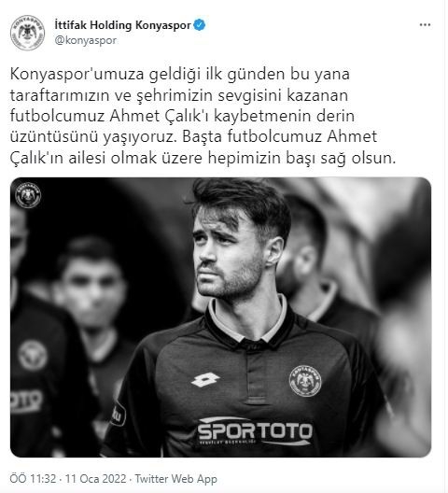The image size is (448, 493).
Task: Click the 11 Oca 2022 date
Action: click(95, 479)
